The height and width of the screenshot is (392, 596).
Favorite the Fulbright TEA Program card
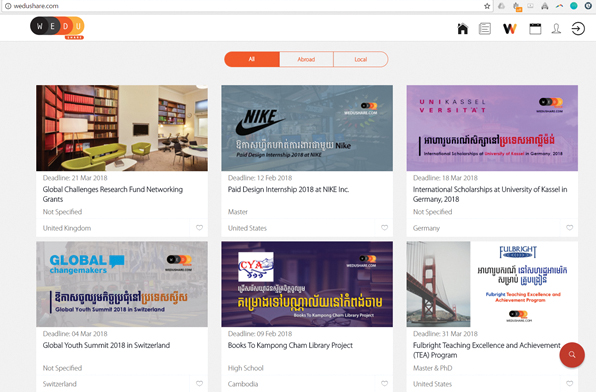569,384
